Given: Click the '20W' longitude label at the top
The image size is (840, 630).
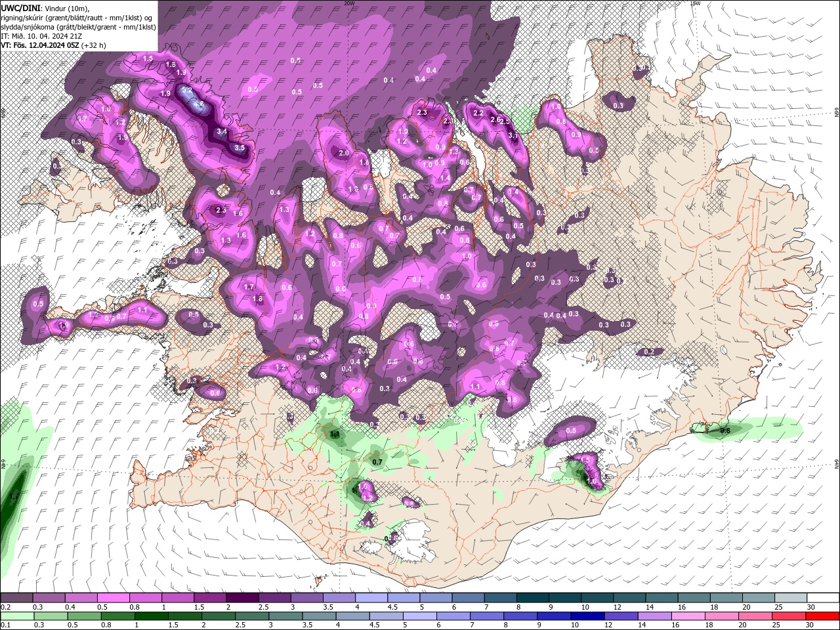Looking at the screenshot, I should tap(349, 3).
